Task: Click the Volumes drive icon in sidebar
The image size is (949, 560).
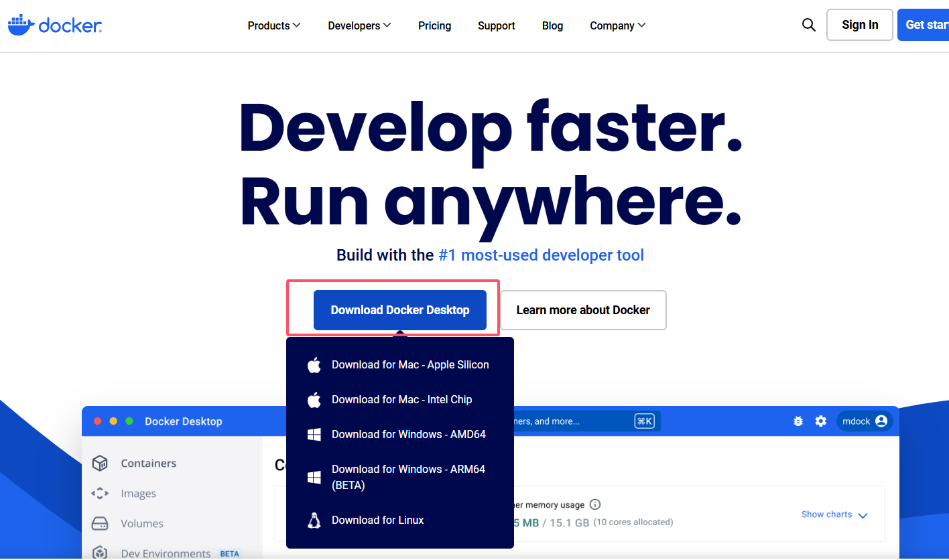Action: 100,523
